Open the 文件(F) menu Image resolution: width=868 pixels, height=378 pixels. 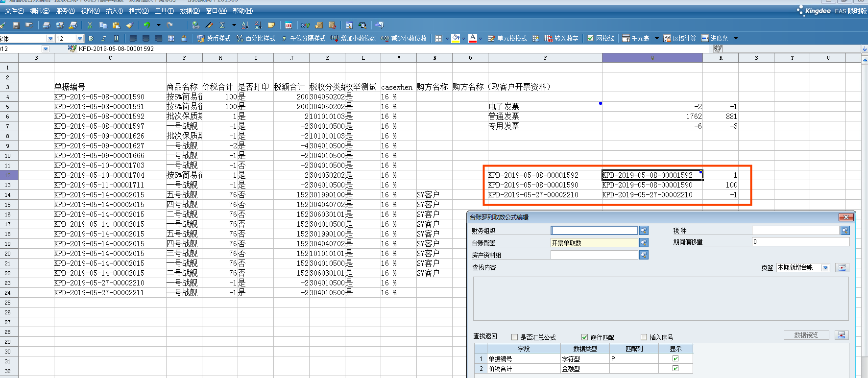[15, 11]
